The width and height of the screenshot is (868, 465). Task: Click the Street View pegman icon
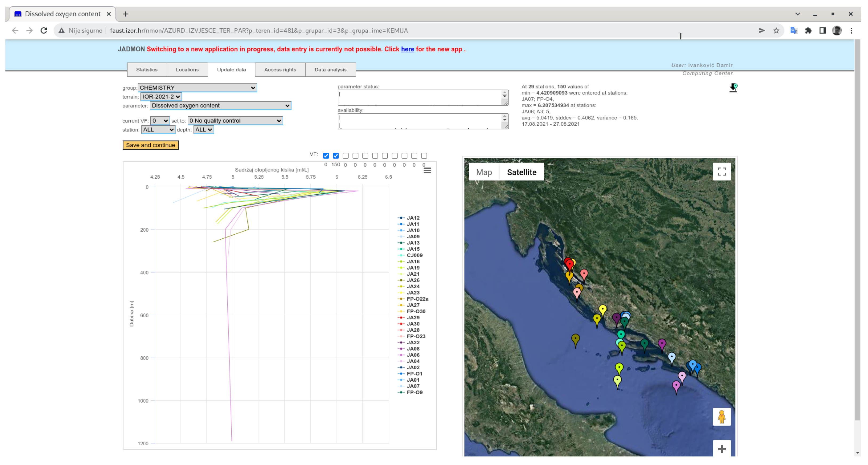(x=721, y=417)
